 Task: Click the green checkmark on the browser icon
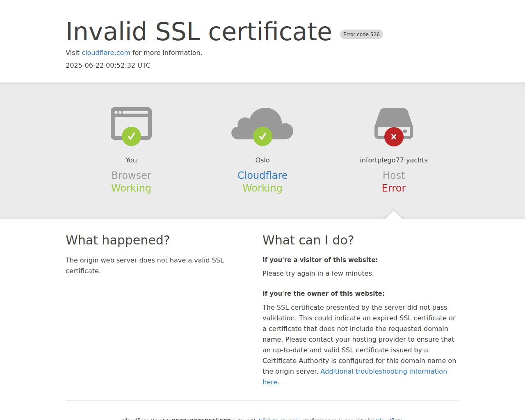(131, 136)
